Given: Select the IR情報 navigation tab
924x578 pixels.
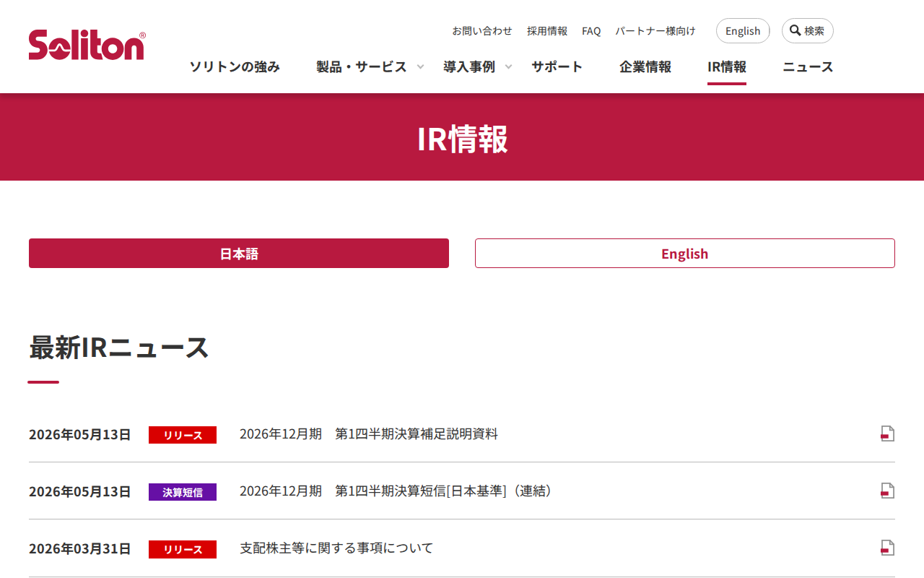Looking at the screenshot, I should point(727,66).
